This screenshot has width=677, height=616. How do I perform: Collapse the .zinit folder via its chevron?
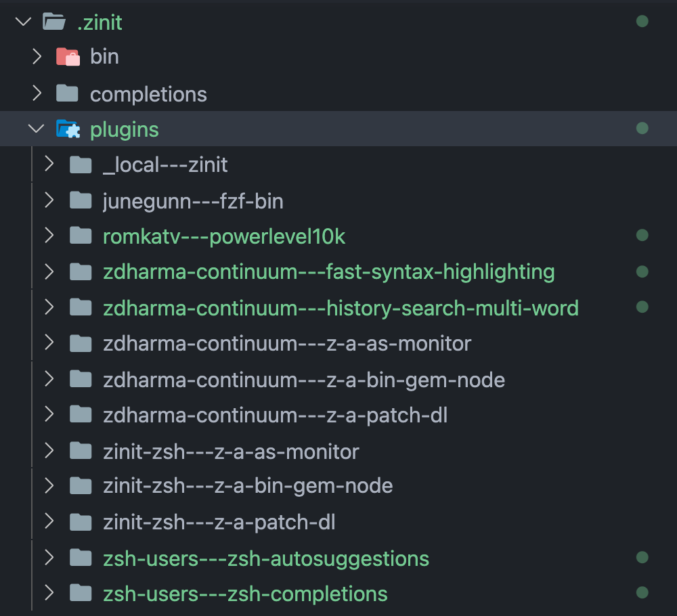click(x=22, y=22)
